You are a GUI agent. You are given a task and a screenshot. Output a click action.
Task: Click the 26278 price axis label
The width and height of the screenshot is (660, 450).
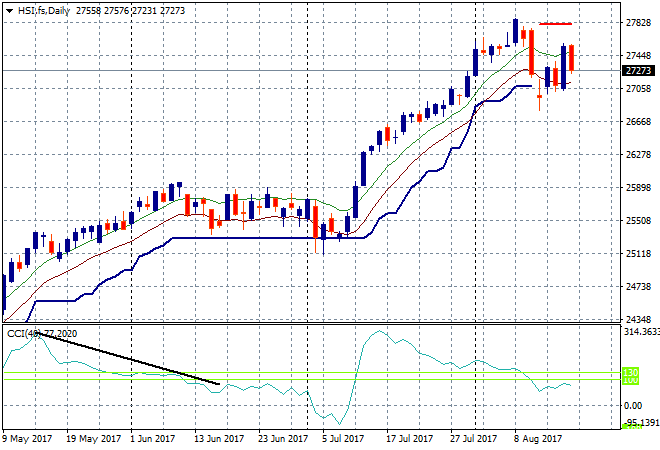pos(638,155)
